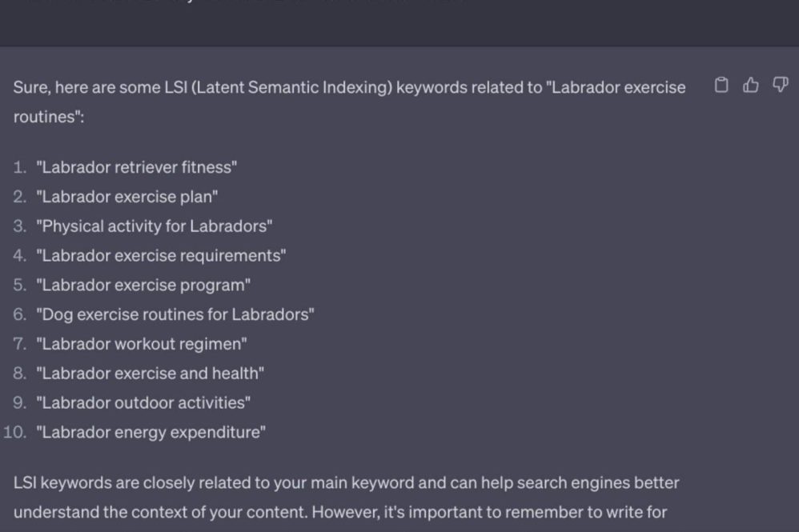Click the "Labrador exercise program" item
This screenshot has height=532, width=799.
click(x=143, y=285)
